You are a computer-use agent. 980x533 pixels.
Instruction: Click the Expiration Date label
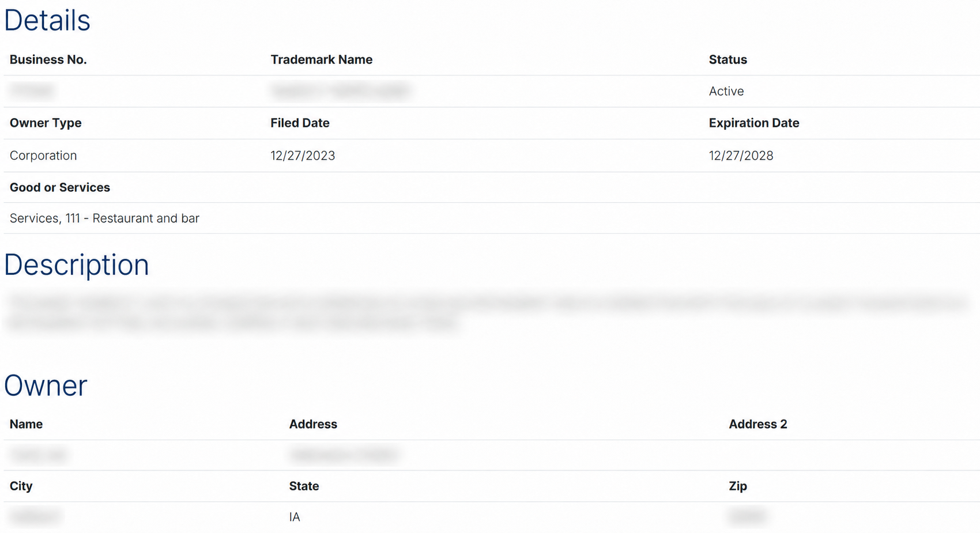(x=753, y=123)
